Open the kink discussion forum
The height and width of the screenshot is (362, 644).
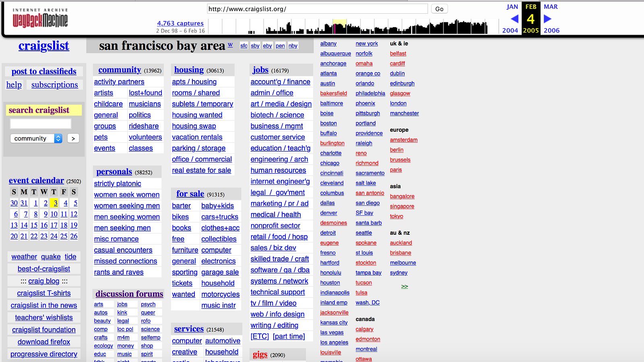pos(122,312)
